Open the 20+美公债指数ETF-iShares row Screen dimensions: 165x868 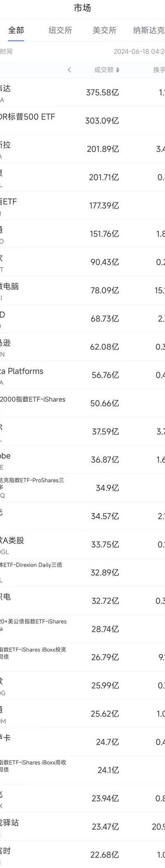click(x=82, y=629)
